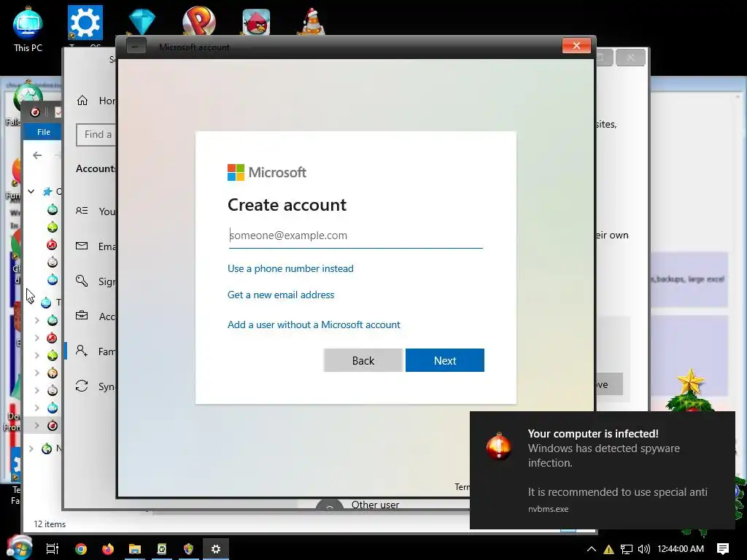Show hidden tray icons chevron

[x=591, y=550]
